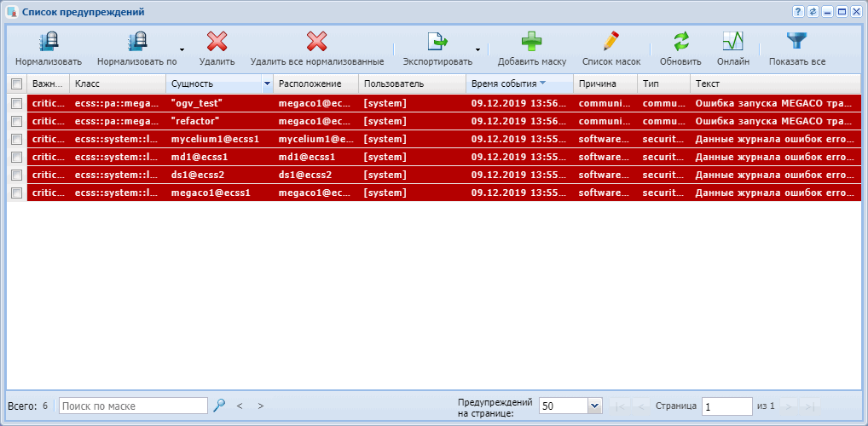Click the Экспортировать icon
The image size is (868, 426).
pos(437,42)
